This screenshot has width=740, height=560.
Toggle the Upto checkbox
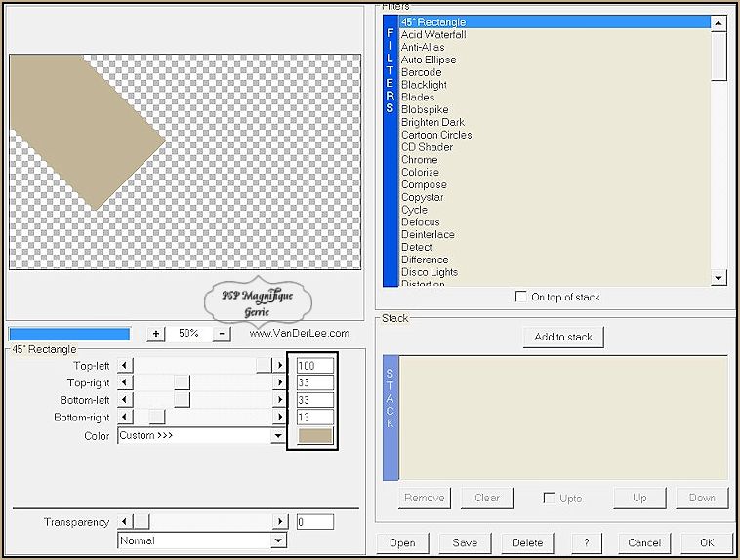click(549, 499)
